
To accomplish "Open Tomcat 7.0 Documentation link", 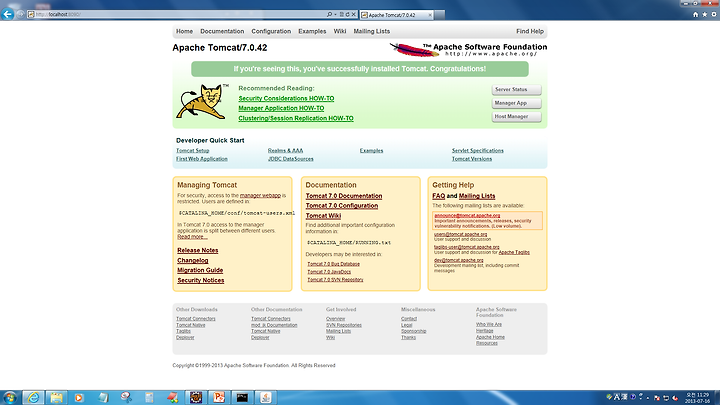I will (344, 196).
